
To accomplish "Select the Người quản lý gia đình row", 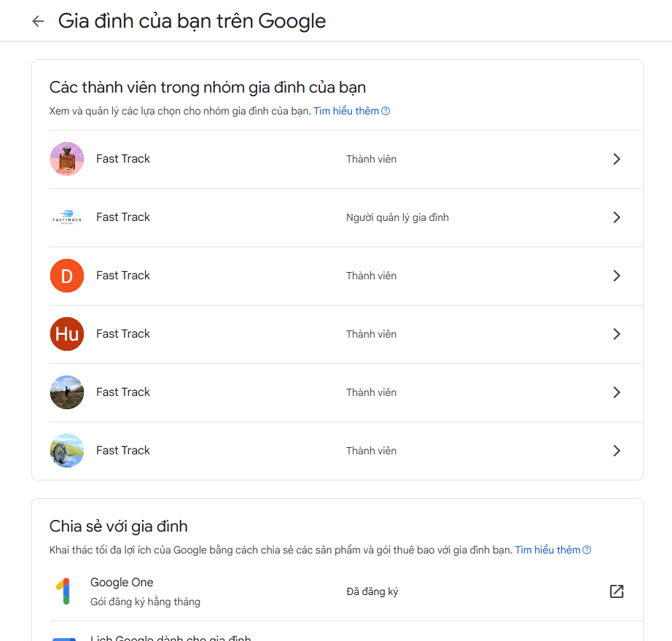I will (x=335, y=217).
